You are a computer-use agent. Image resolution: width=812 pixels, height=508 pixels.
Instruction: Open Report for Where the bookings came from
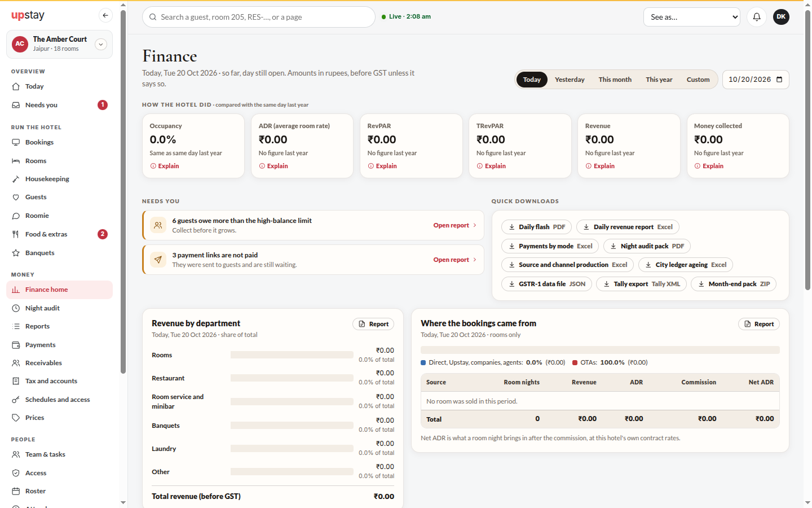(759, 324)
